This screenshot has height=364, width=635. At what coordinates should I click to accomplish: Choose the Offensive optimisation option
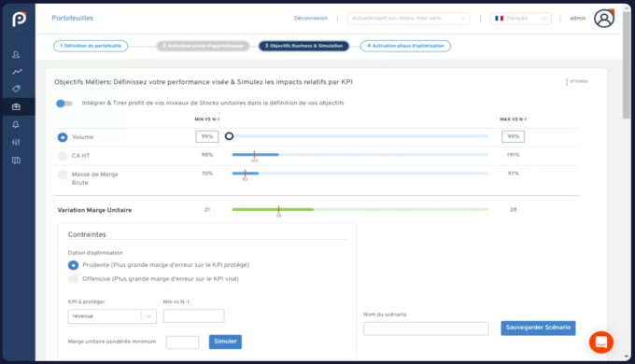pyautogui.click(x=73, y=279)
